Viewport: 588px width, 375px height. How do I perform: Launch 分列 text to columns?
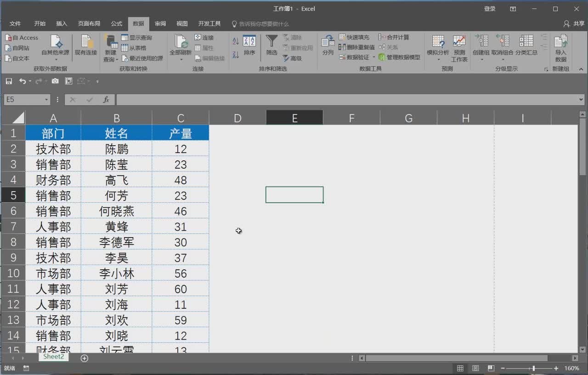pos(328,45)
